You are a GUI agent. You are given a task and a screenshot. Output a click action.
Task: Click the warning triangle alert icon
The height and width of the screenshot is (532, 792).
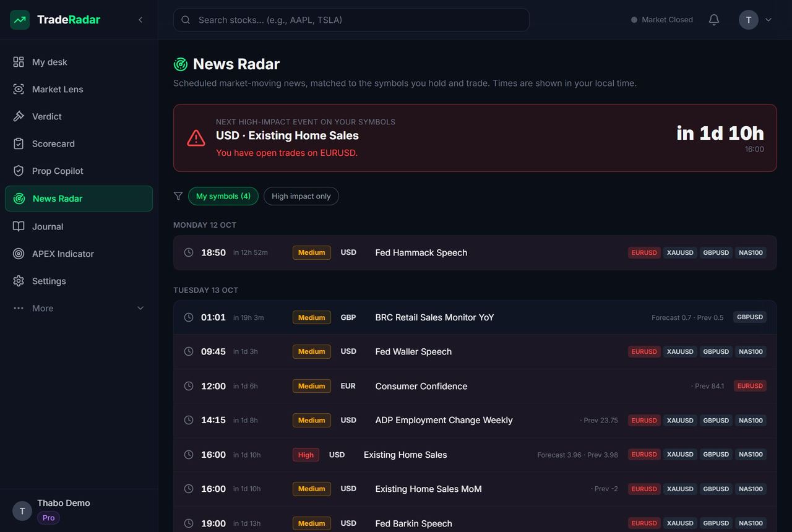(x=196, y=138)
